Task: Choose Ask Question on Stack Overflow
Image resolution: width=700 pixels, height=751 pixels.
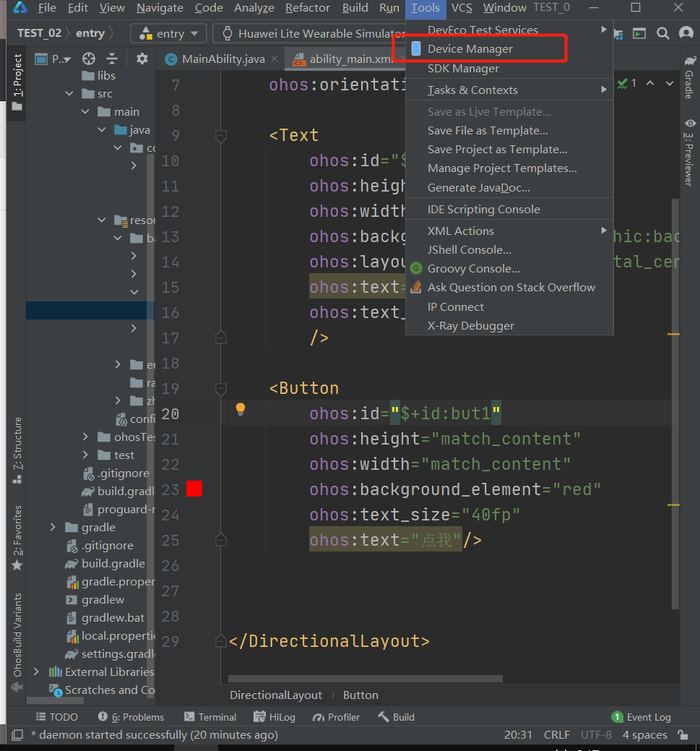Action: (x=509, y=288)
